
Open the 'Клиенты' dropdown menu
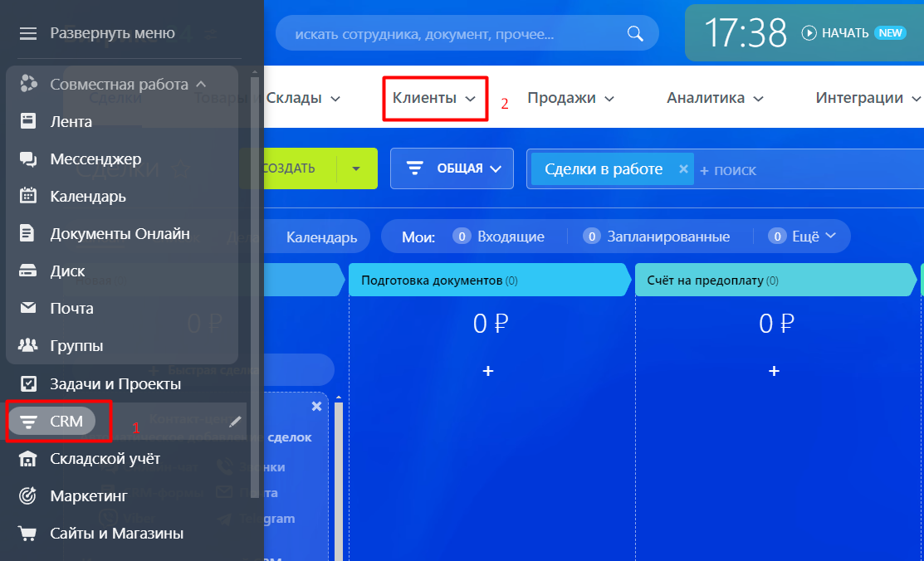click(433, 98)
